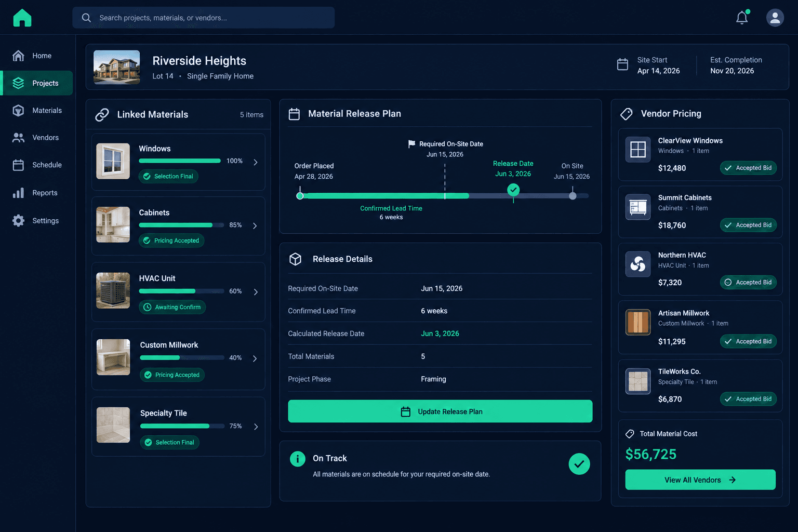Click the On Site timeline marker
Image resolution: width=798 pixels, height=532 pixels.
(x=573, y=196)
